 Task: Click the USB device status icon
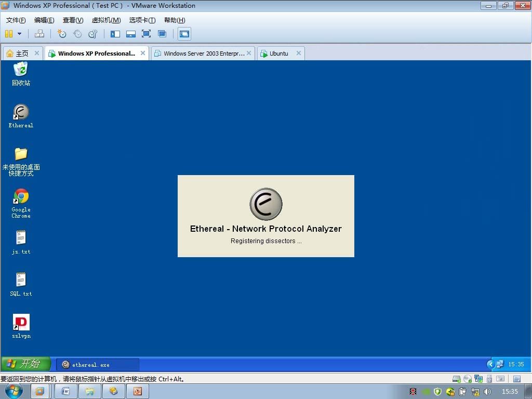point(489,379)
